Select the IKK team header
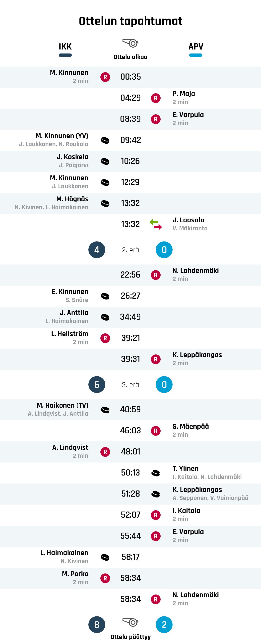Image resolution: width=261 pixels, height=644 pixels. click(x=65, y=47)
